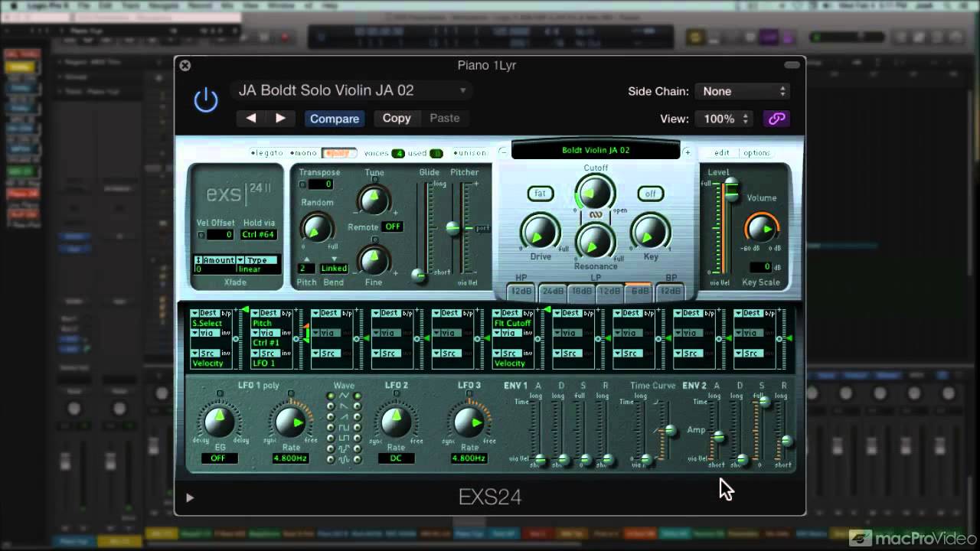Load previous preset with left arrow

pyautogui.click(x=251, y=118)
